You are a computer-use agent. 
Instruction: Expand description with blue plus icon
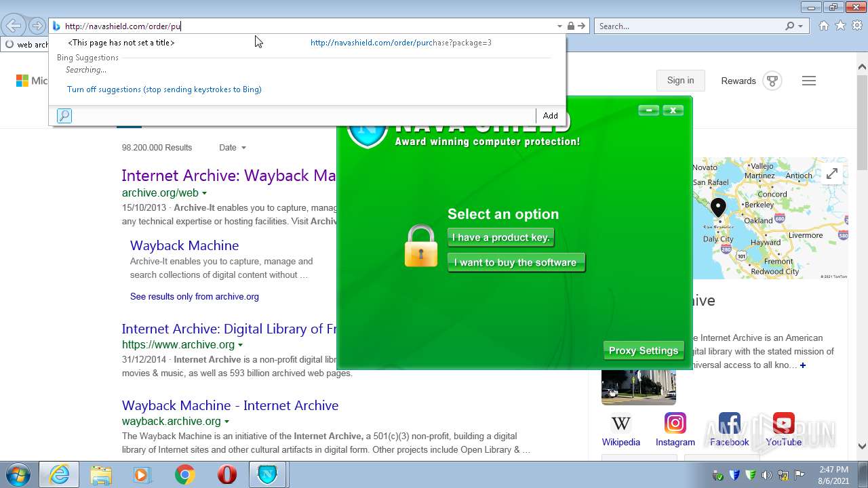pyautogui.click(x=803, y=365)
